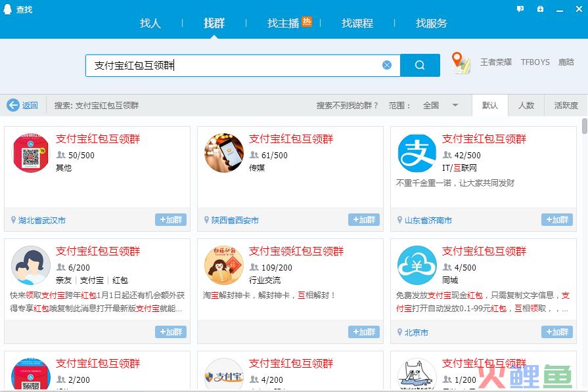This screenshot has width=588, height=392.
Task: Open the red QR code avatar of the 50/500 group
Action: (31, 153)
